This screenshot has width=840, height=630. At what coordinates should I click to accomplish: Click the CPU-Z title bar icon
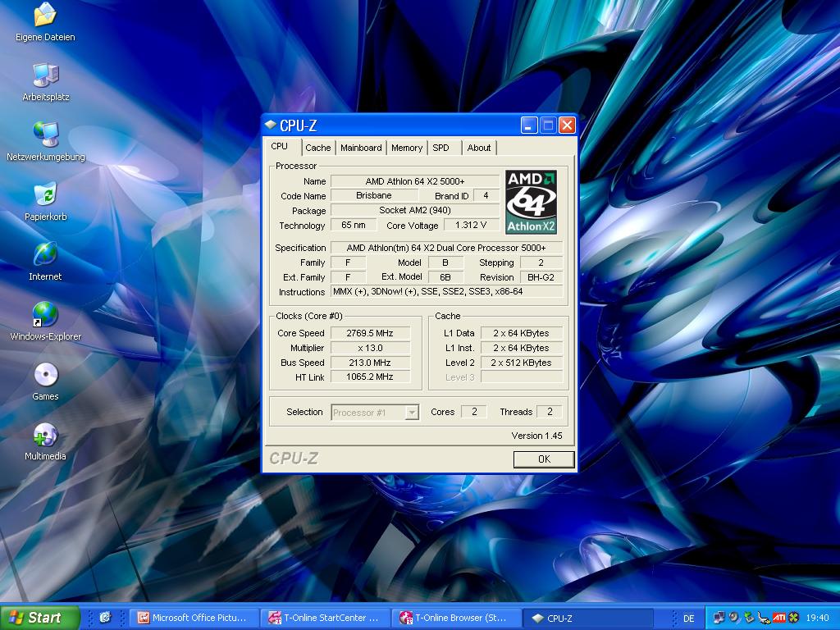271,126
